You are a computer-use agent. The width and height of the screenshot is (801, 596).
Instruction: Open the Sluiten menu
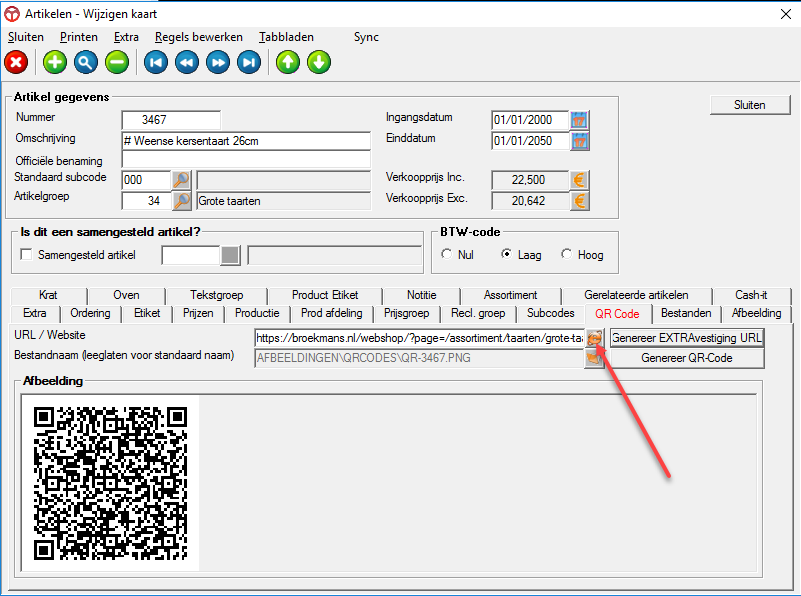[x=26, y=37]
